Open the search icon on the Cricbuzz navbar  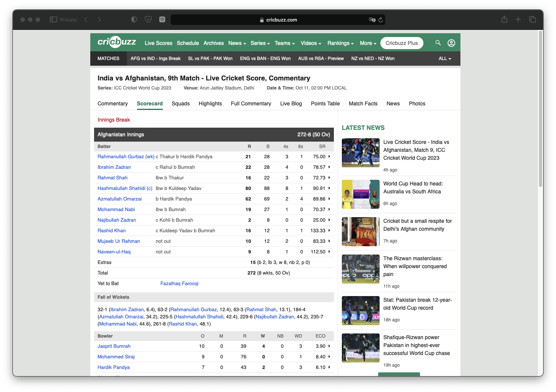click(x=438, y=43)
